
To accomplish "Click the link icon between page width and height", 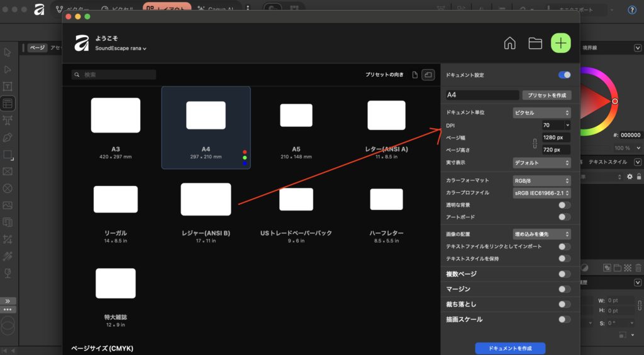I will 535,143.
